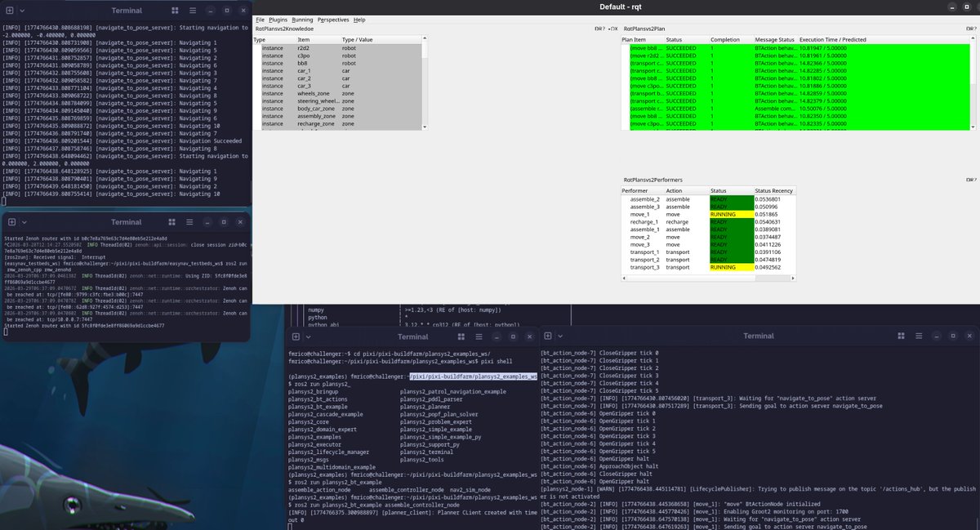Select the move_3 performer row
Image resolution: width=980 pixels, height=530 pixels.
709,244
